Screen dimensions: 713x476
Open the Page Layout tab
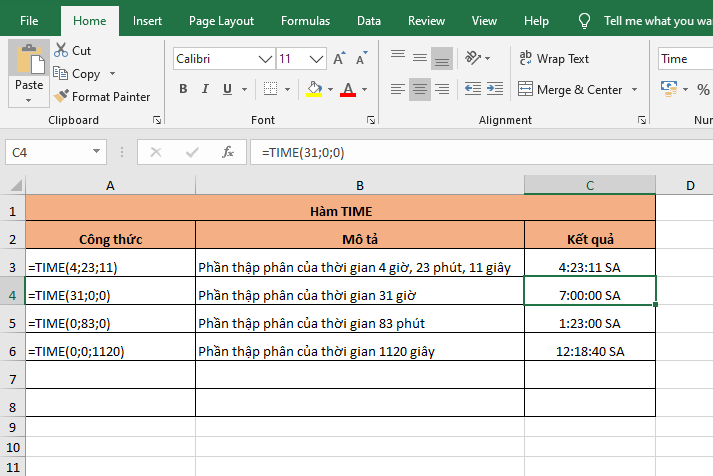221,20
